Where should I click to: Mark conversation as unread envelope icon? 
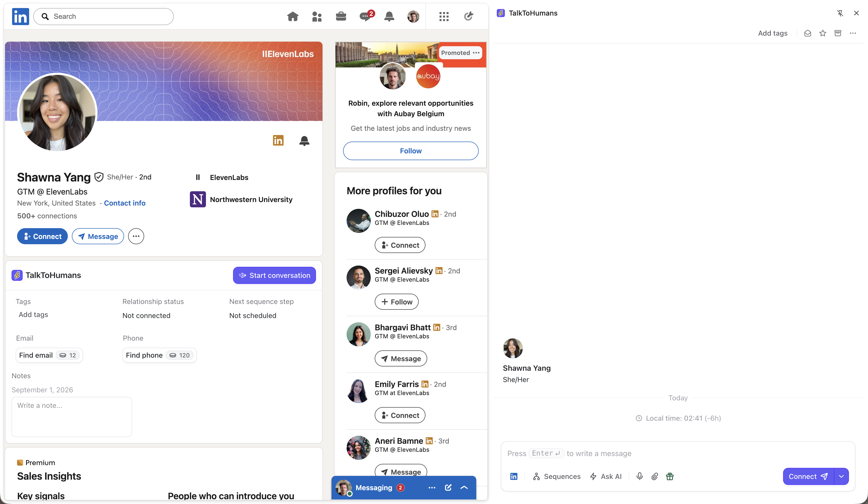(807, 33)
